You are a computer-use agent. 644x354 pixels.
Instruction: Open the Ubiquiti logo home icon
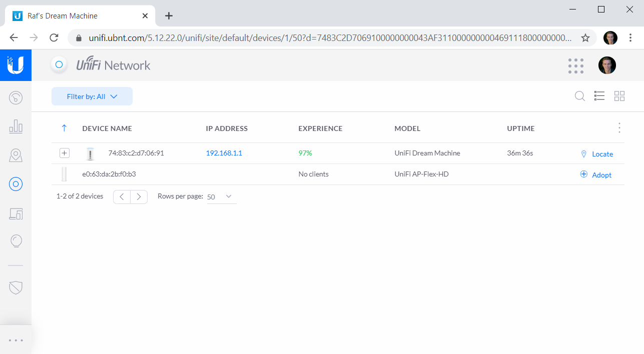16,65
